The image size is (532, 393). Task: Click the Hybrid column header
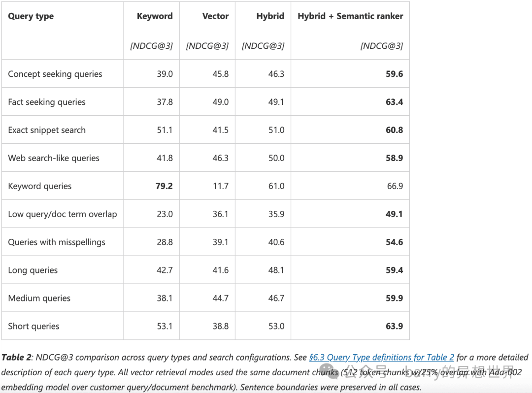click(x=270, y=16)
